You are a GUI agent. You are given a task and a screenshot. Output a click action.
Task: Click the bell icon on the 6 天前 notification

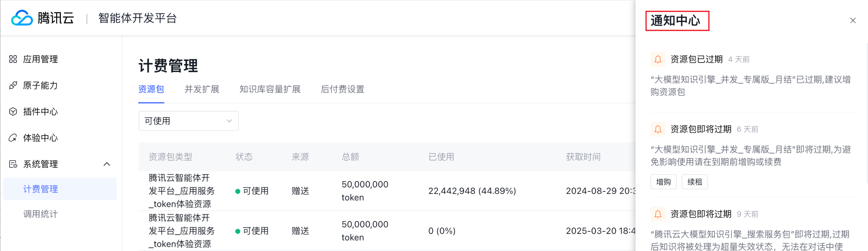click(658, 129)
